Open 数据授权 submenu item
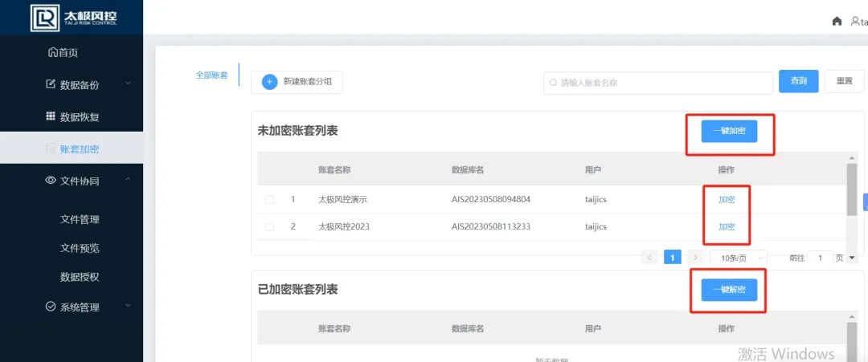This screenshot has width=868, height=362. coord(80,277)
